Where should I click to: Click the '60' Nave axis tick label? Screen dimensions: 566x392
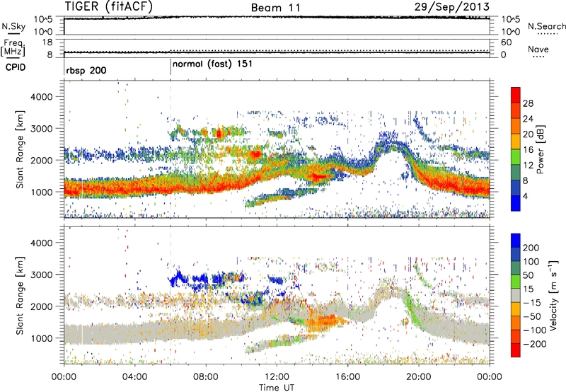pyautogui.click(x=506, y=42)
